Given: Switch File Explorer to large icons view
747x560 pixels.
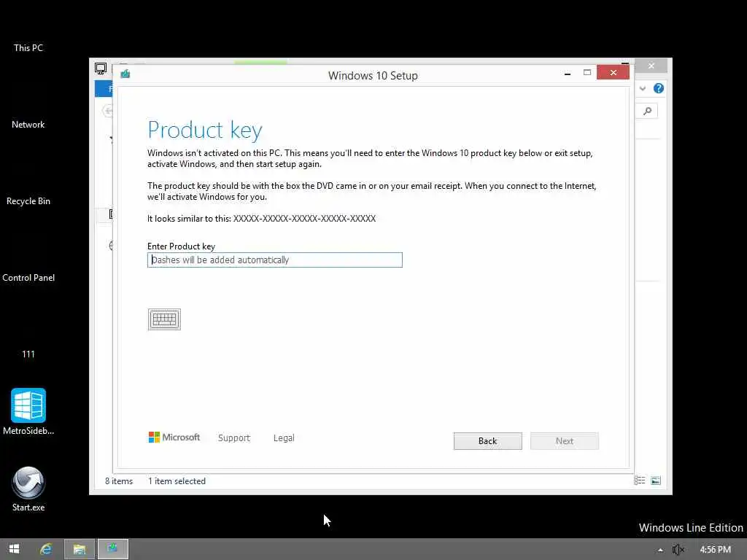Looking at the screenshot, I should point(656,481).
